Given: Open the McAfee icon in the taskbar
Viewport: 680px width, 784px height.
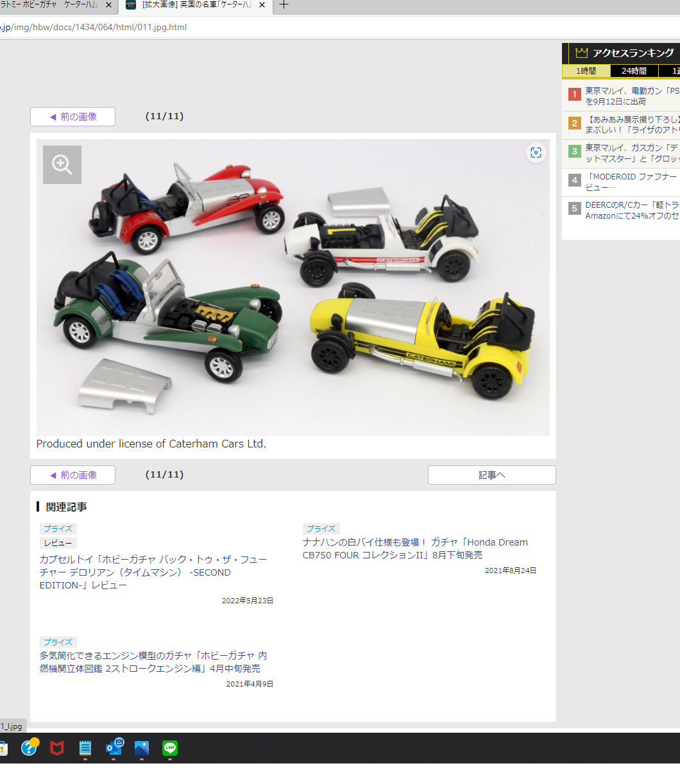Looking at the screenshot, I should 58,748.
